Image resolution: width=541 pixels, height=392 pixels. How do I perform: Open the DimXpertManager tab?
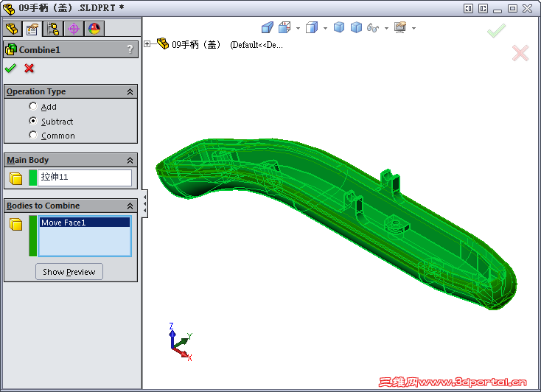click(x=73, y=29)
